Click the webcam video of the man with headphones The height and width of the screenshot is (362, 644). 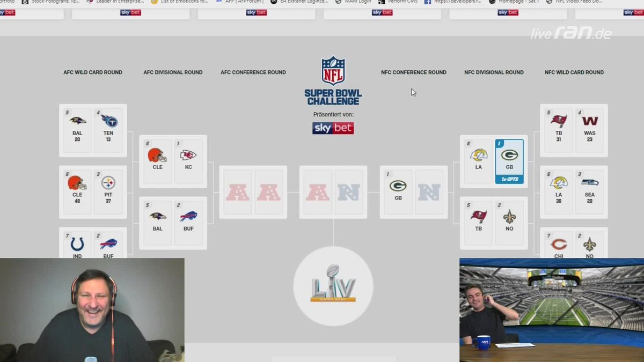tap(92, 310)
